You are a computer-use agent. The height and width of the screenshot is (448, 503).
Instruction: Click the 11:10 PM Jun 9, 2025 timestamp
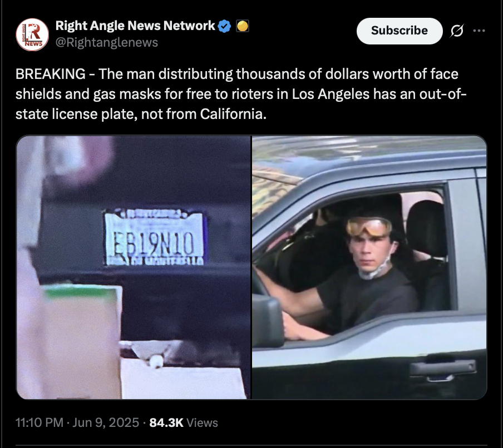tap(77, 422)
